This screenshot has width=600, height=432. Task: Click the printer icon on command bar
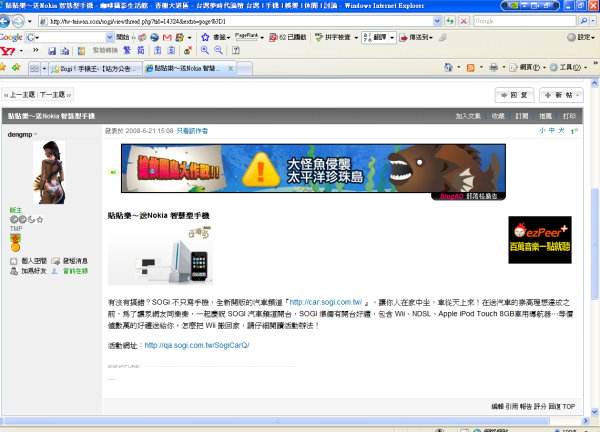click(494, 68)
